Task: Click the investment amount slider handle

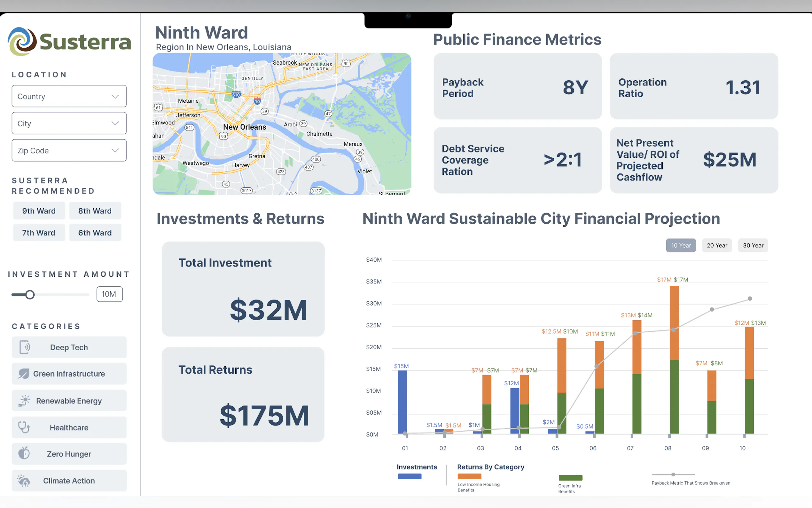Action: pos(30,295)
